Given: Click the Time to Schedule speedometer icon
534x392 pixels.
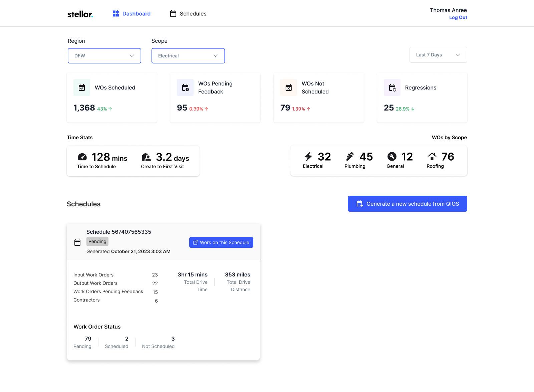Looking at the screenshot, I should click(82, 157).
